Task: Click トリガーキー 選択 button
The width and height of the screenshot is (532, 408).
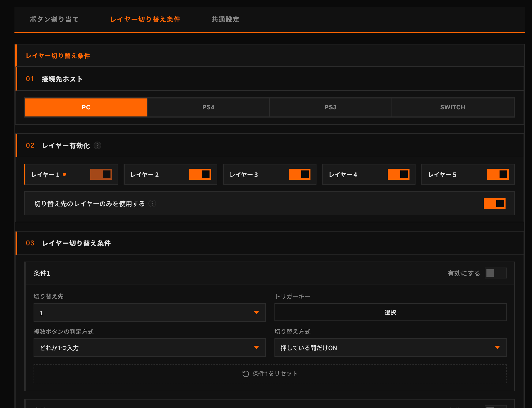Action: (x=390, y=313)
